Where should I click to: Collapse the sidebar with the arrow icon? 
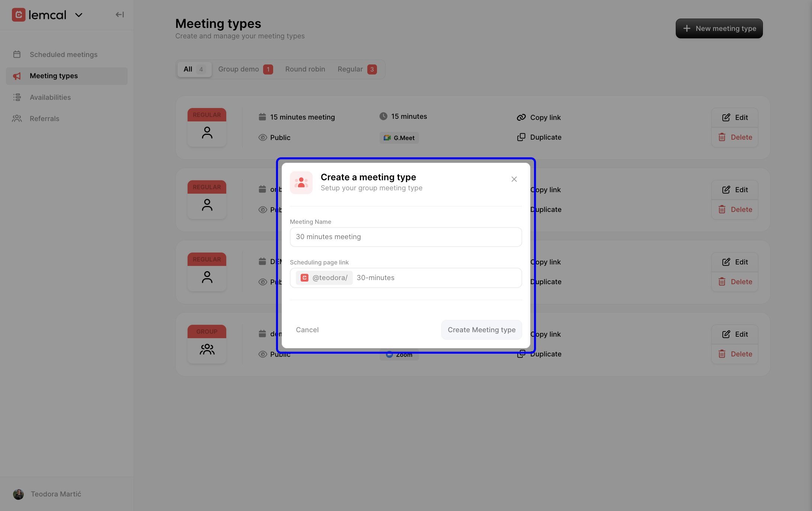[119, 14]
